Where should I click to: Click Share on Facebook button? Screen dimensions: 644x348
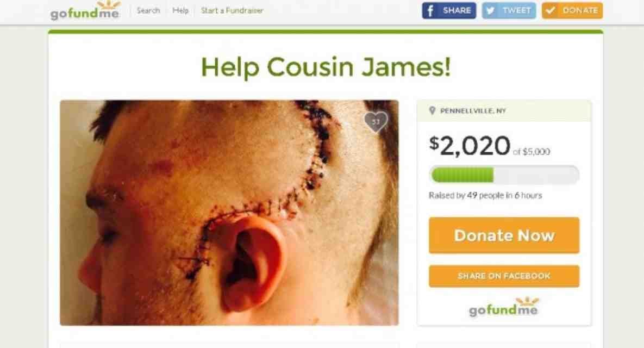coord(504,276)
